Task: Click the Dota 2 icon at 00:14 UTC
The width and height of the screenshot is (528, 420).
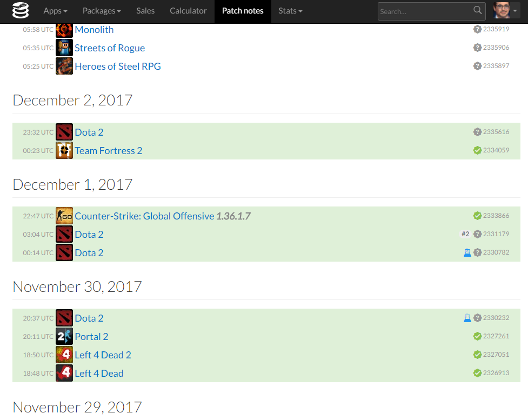Action: coord(64,252)
